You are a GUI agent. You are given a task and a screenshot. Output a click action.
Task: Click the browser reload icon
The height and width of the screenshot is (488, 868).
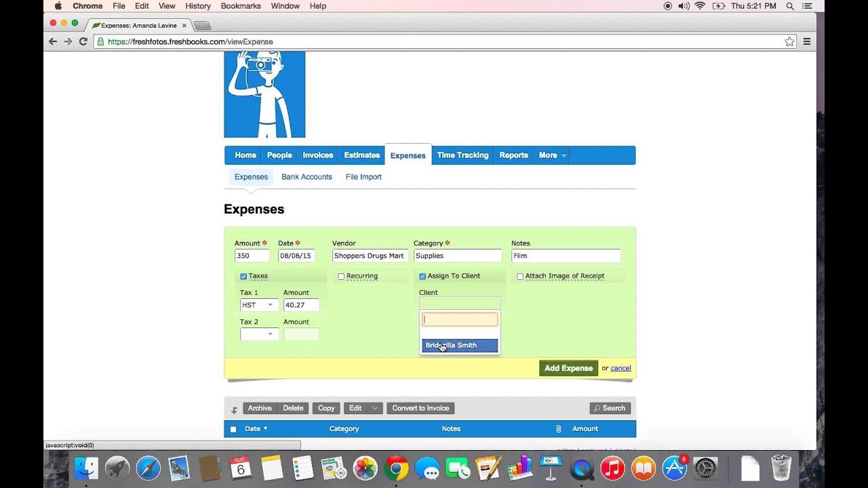pos(83,41)
